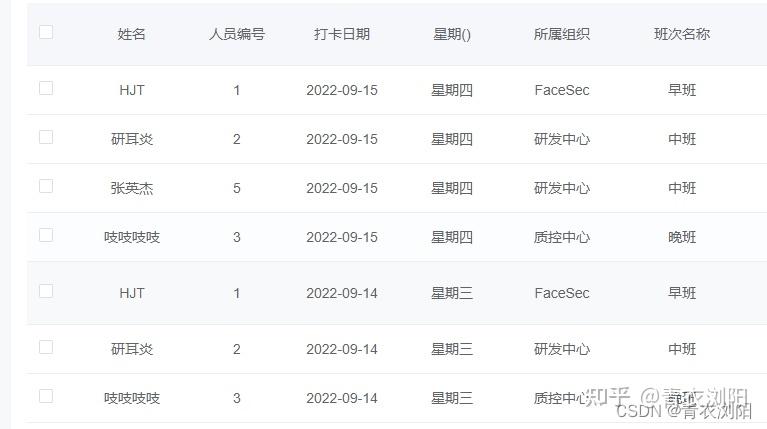Click the 晚班 shift cell
This screenshot has width=767, height=429.
(x=682, y=237)
